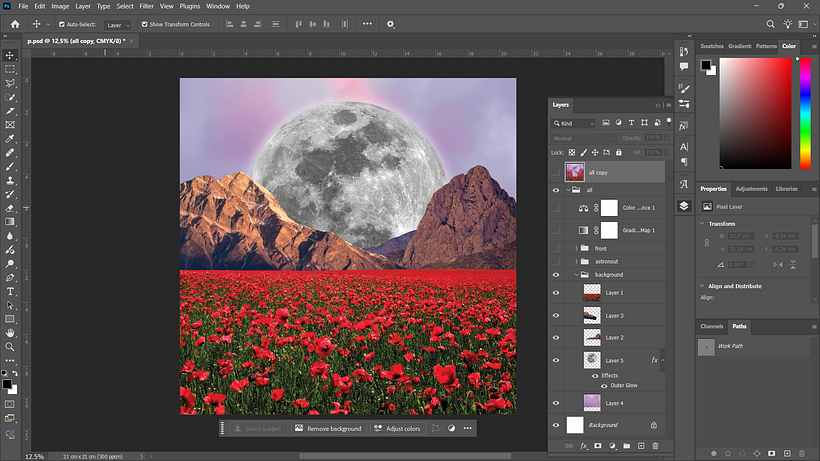Viewport: 820px width, 461px height.
Task: Toggle Show Transform Controls checkbox
Action: pyautogui.click(x=144, y=24)
